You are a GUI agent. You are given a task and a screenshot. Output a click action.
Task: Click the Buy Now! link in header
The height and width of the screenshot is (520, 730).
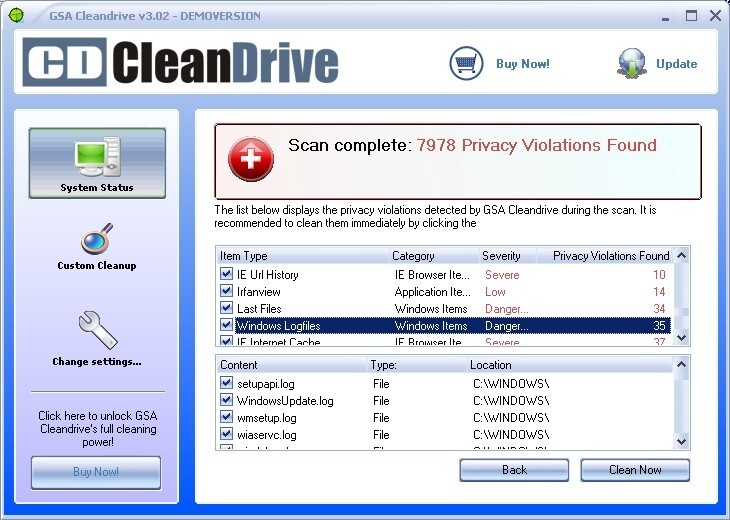[x=523, y=63]
